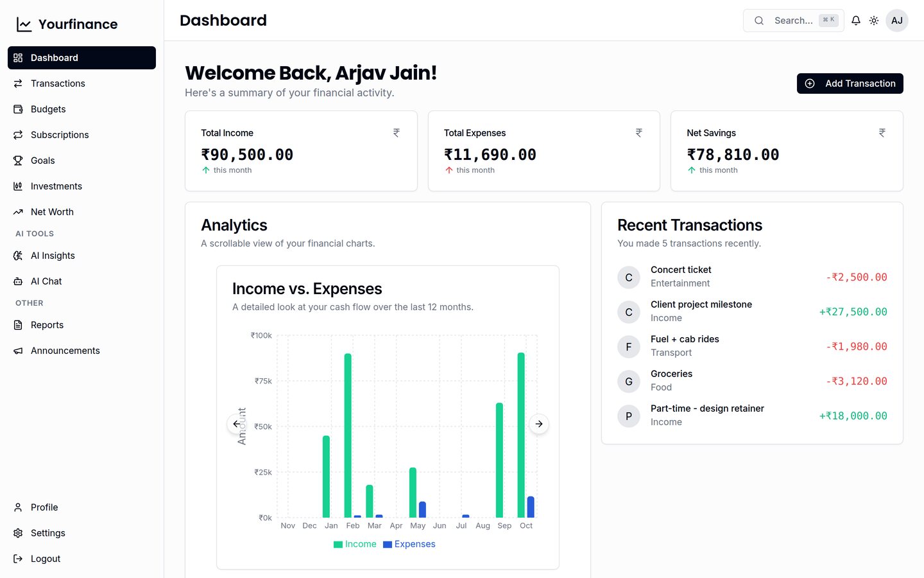Click the Budgets wallet icon

pyautogui.click(x=18, y=109)
